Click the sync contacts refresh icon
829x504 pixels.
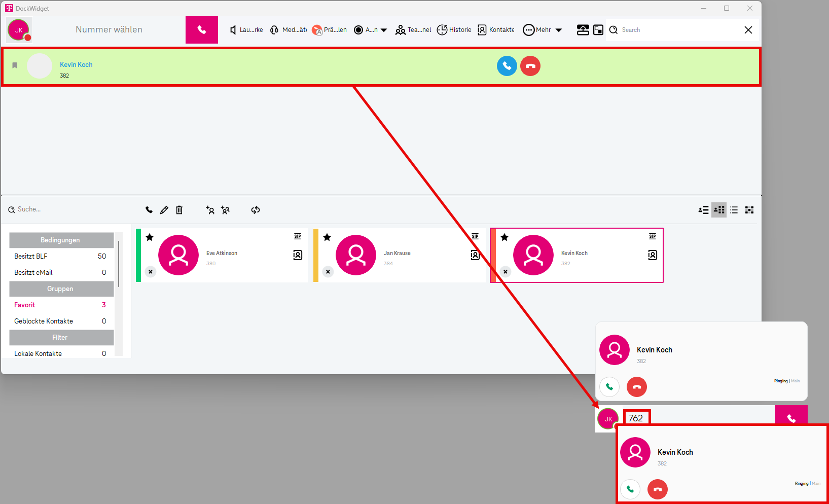[256, 210]
